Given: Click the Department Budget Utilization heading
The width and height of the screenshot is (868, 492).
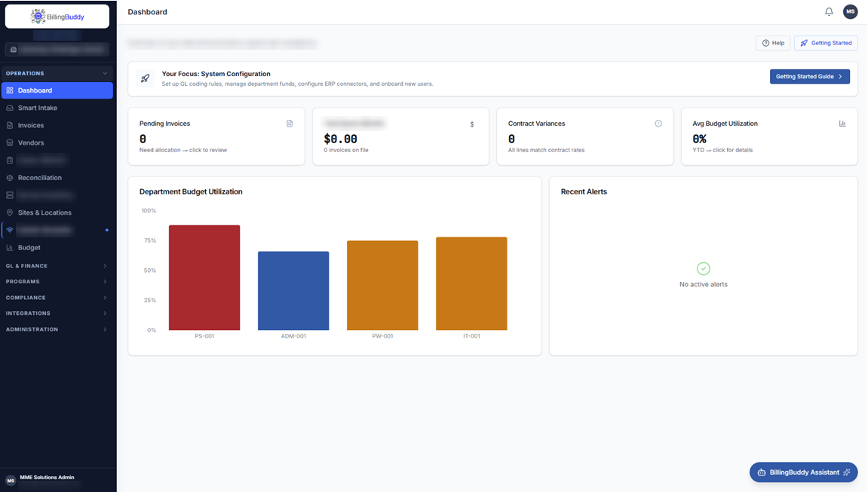Looking at the screenshot, I should point(191,192).
